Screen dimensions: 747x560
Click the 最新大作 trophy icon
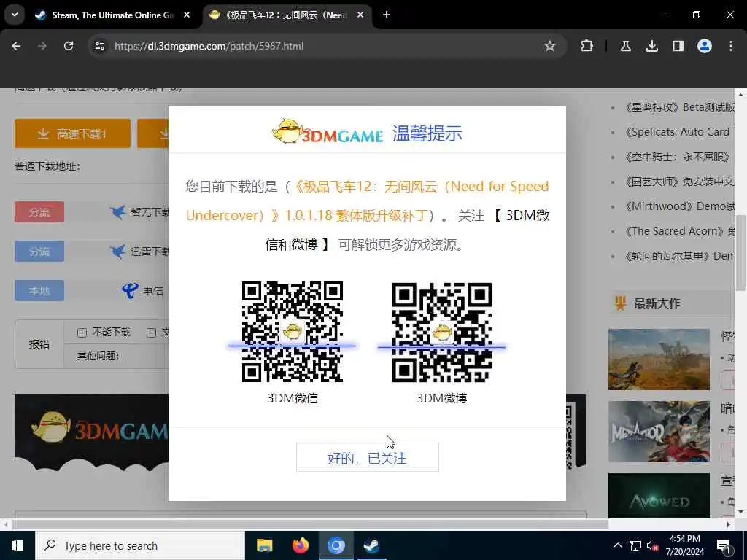620,303
